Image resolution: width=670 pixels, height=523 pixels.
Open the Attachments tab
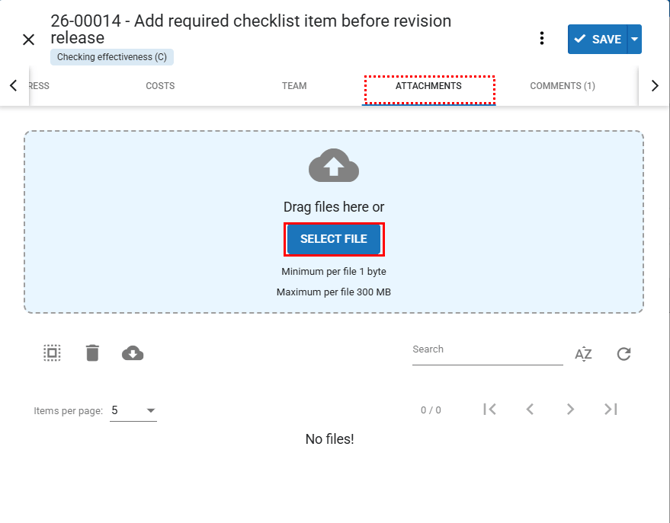pos(428,86)
